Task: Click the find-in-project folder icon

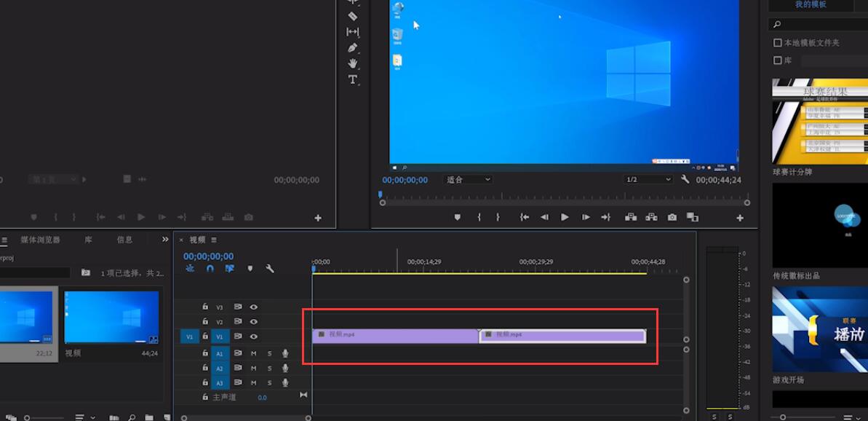Action: [x=86, y=272]
